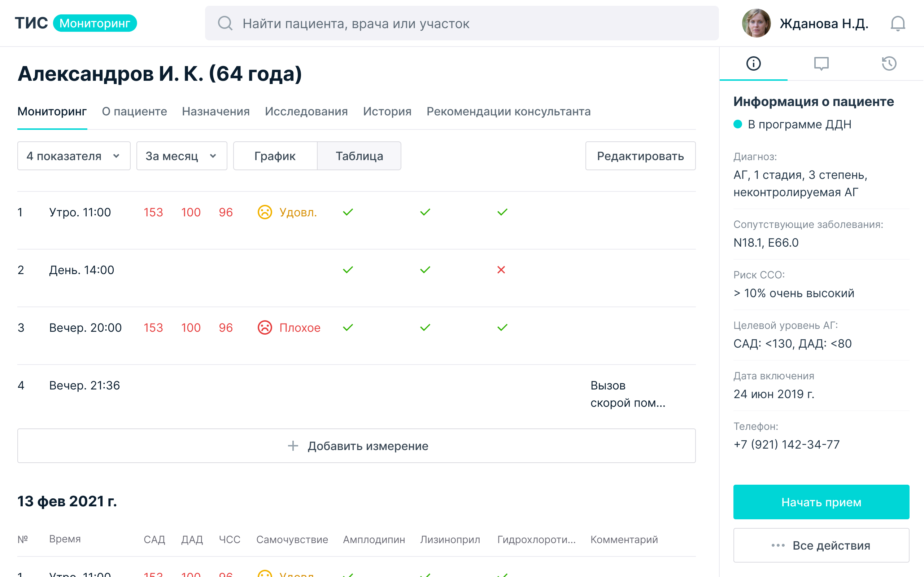Image resolution: width=924 pixels, height=577 pixels.
Task: Switch to the Назначения tab
Action: pos(216,111)
